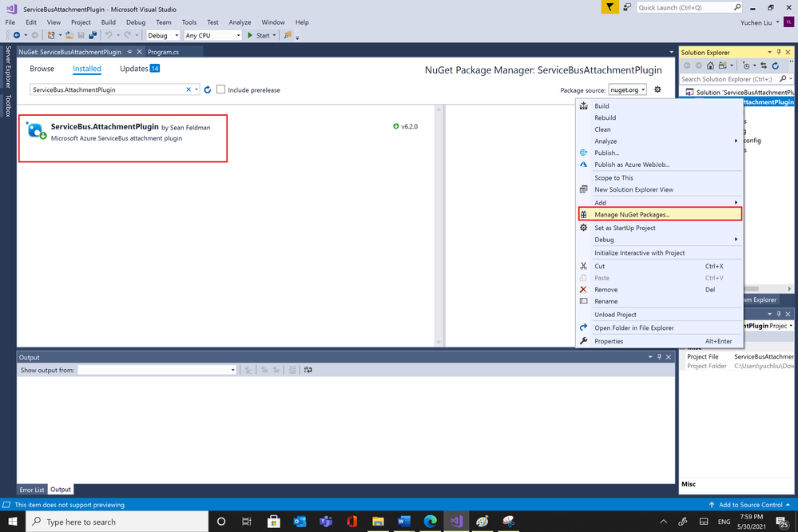Image resolution: width=798 pixels, height=532 pixels.
Task: Open Microsoft Teams from taskbar
Action: click(326, 522)
